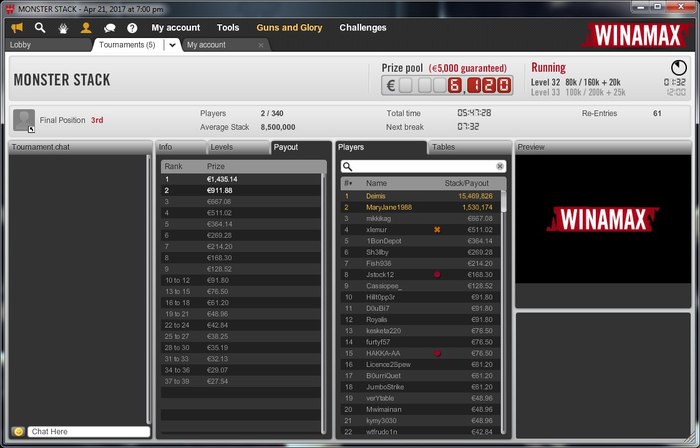Image resolution: width=700 pixels, height=448 pixels.
Task: Select player Cassiopee_ in the list
Action: (421, 286)
